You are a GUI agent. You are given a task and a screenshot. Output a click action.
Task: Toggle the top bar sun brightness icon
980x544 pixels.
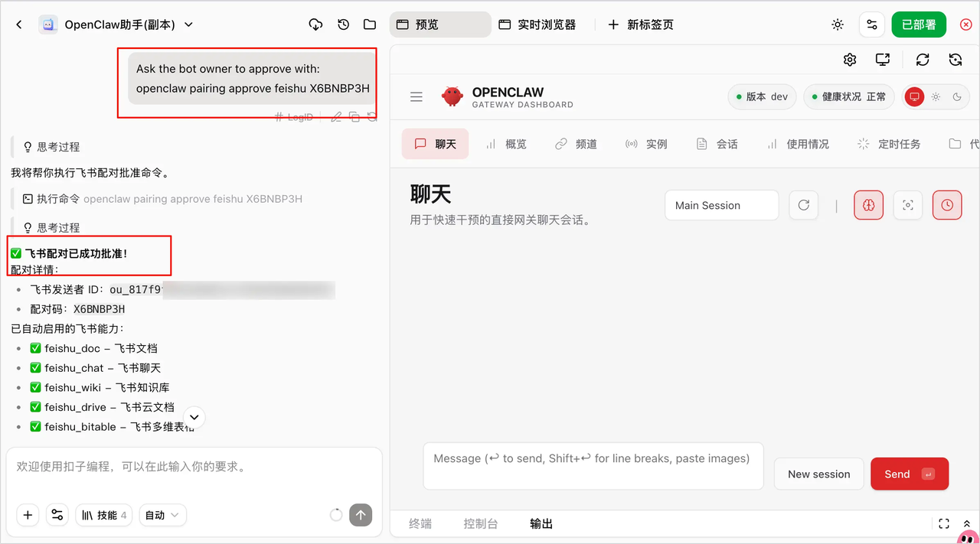click(838, 24)
